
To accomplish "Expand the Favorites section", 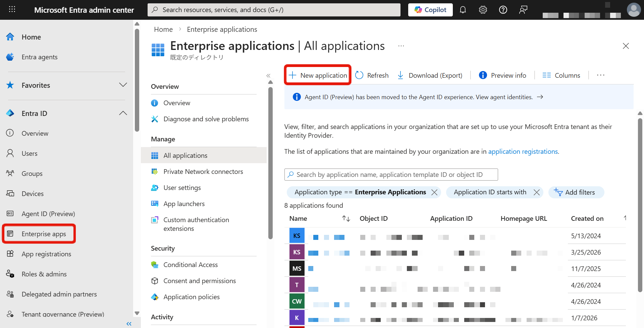I will point(123,85).
